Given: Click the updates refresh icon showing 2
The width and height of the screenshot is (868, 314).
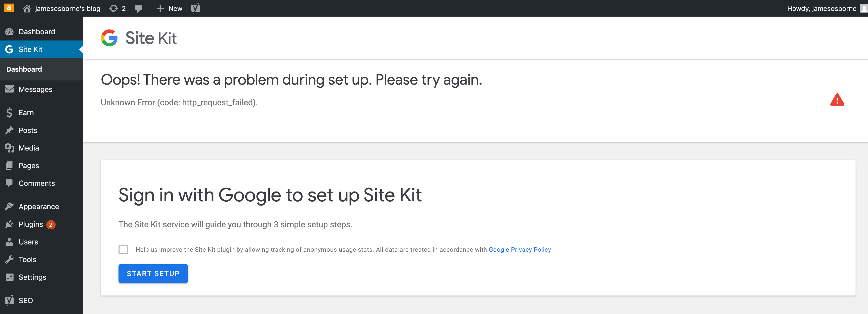Looking at the screenshot, I should point(114,8).
